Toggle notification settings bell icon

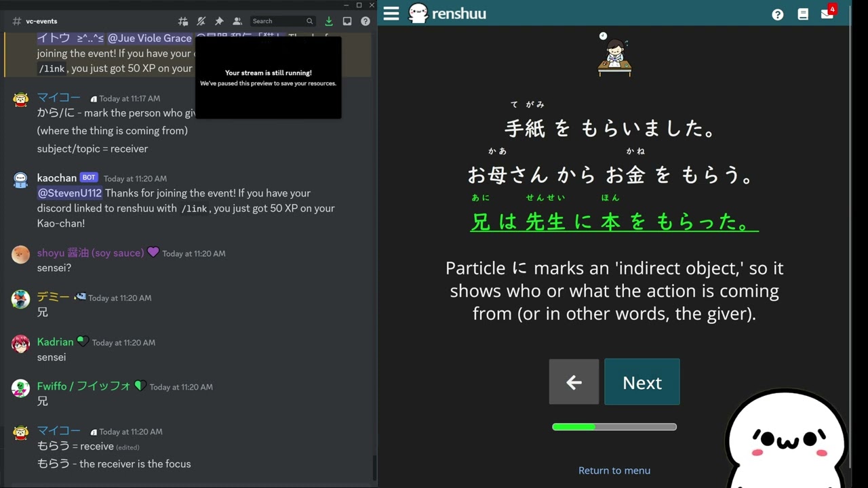point(201,21)
